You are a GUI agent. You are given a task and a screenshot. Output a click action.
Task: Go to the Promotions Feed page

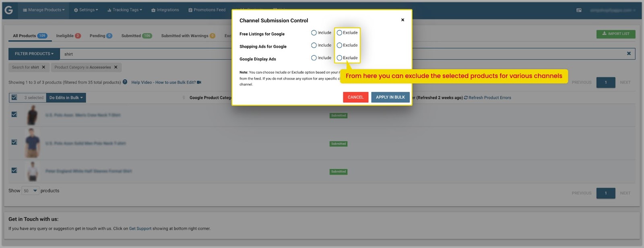(x=207, y=10)
